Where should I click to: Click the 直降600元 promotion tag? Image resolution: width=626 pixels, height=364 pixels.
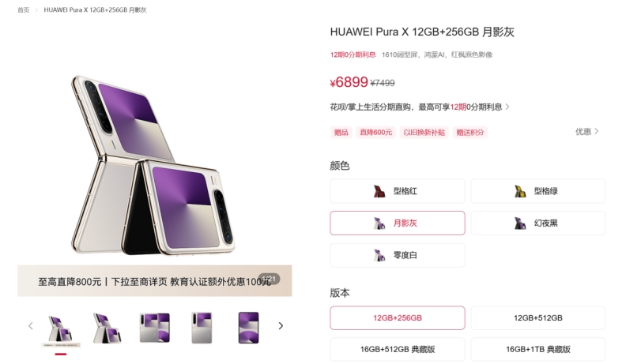pyautogui.click(x=375, y=133)
